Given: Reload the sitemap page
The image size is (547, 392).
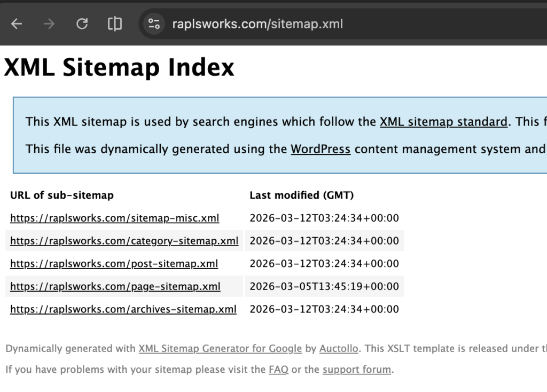Looking at the screenshot, I should point(82,23).
